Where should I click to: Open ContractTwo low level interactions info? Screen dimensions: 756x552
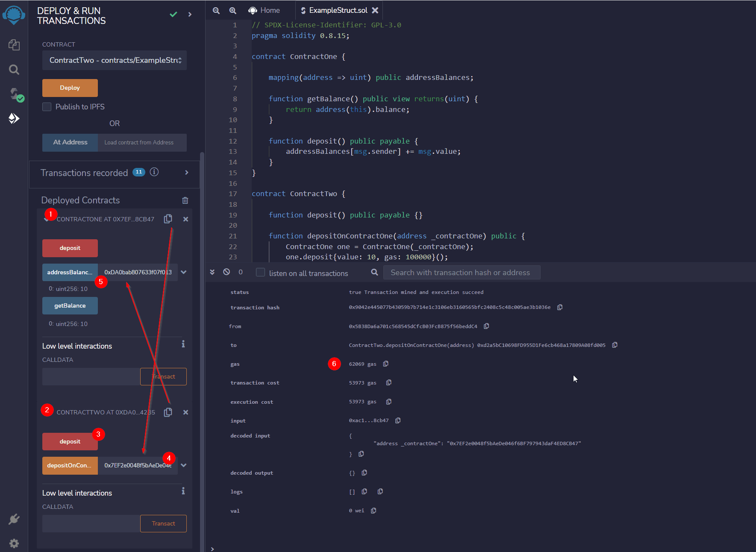coord(183,491)
